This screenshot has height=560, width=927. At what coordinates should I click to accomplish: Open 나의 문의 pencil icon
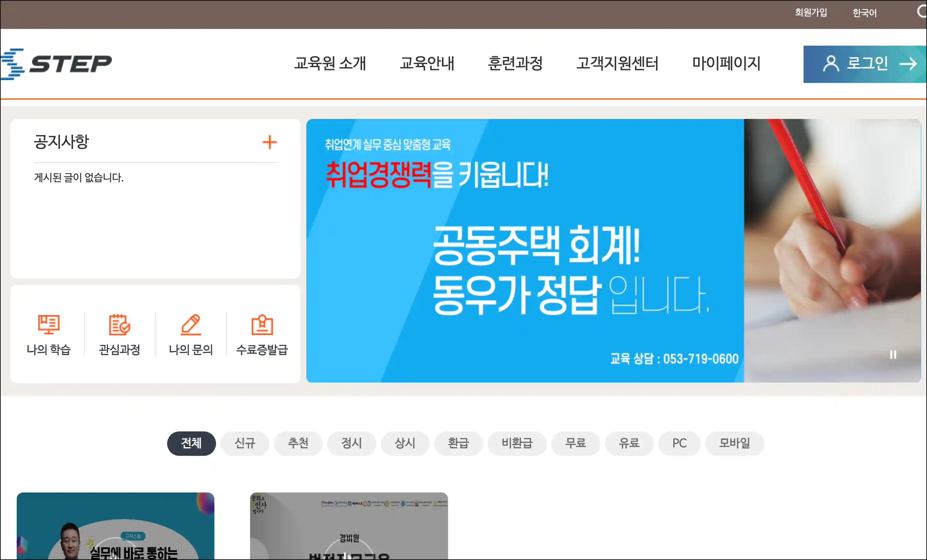click(x=191, y=324)
